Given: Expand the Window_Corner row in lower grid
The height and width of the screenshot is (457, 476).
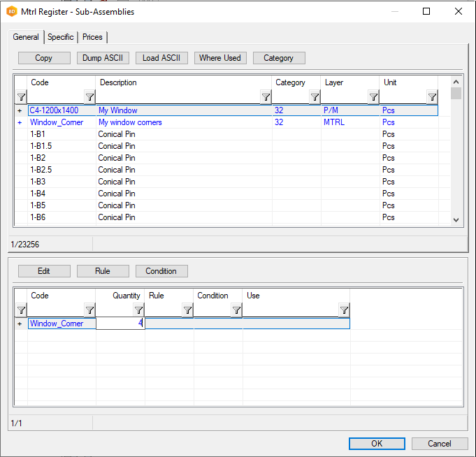Looking at the screenshot, I should [x=20, y=324].
